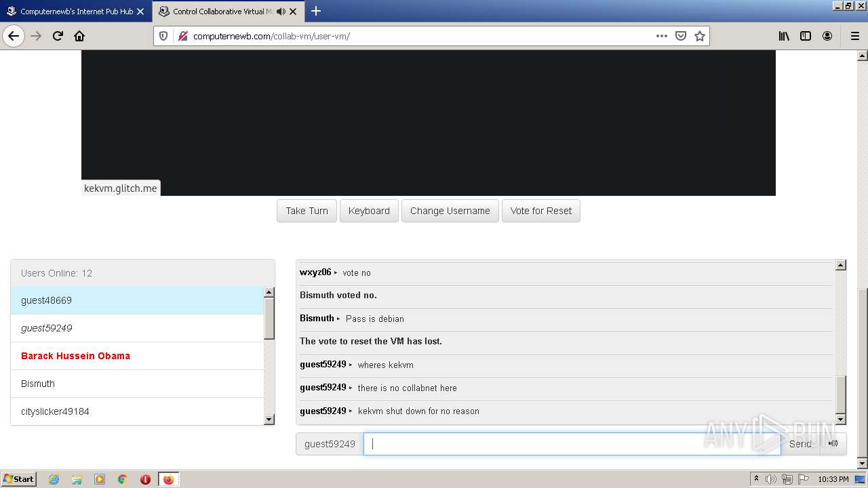Open the on-screen Keyboard button

369,211
